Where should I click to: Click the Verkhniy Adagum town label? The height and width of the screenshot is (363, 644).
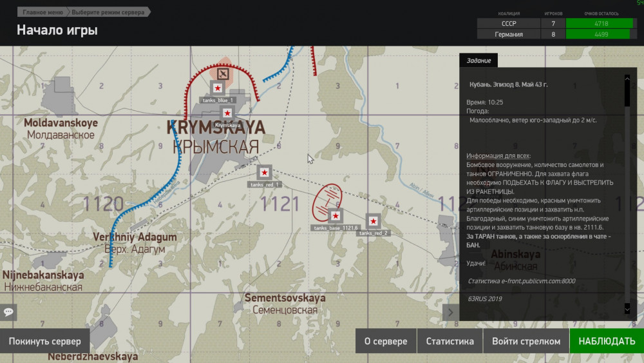135,237
